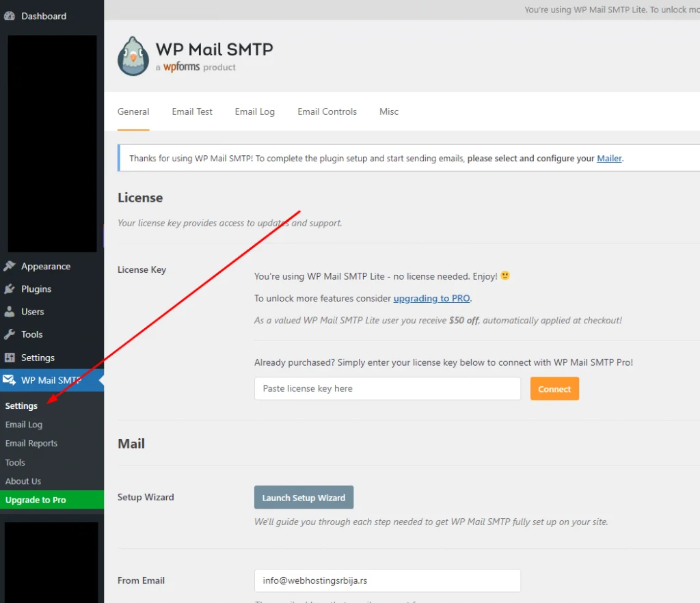This screenshot has height=603, width=700.
Task: Open Email Reports submenu item
Action: [x=31, y=443]
